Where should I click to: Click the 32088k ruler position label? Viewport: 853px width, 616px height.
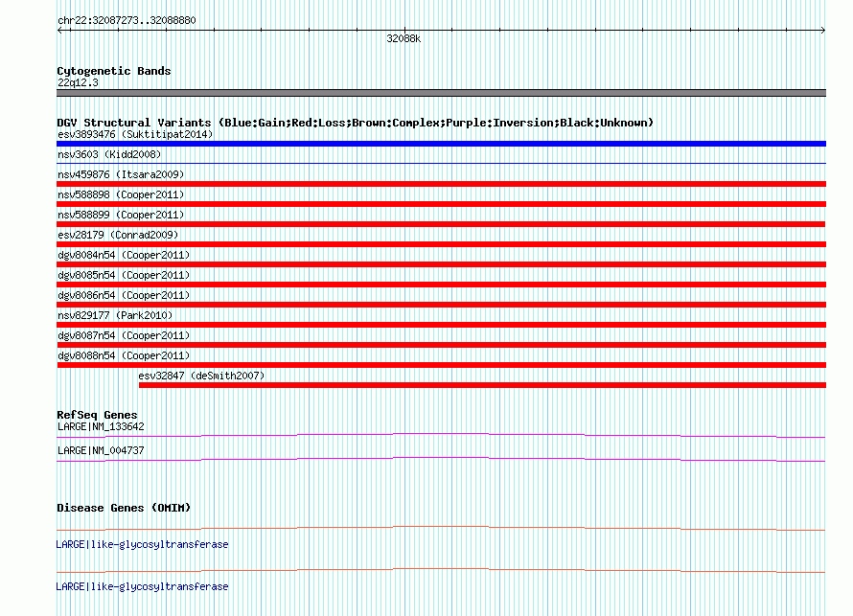[403, 38]
